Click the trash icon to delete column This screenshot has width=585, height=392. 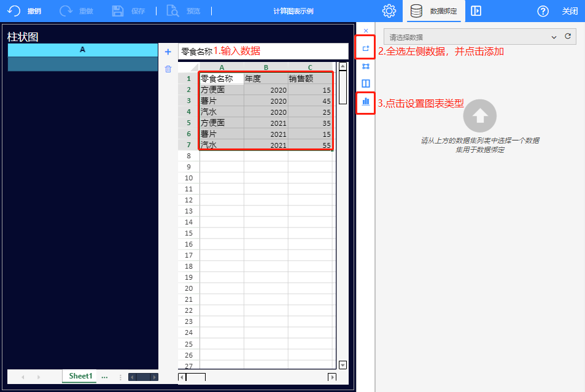pyautogui.click(x=168, y=69)
